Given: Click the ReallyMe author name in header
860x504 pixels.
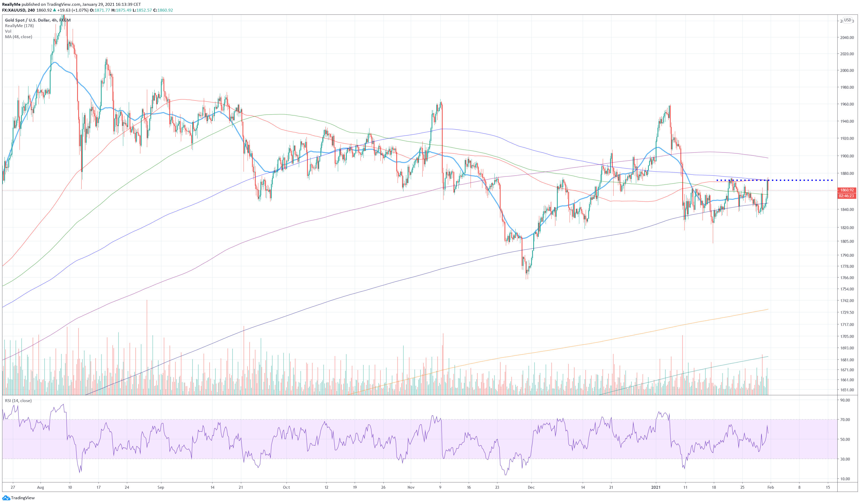Looking at the screenshot, I should coord(11,4).
